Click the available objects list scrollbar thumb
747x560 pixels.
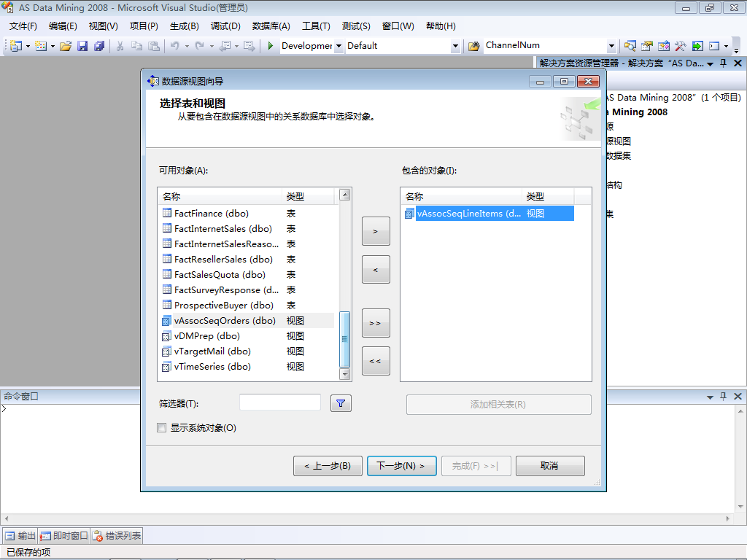coord(344,339)
